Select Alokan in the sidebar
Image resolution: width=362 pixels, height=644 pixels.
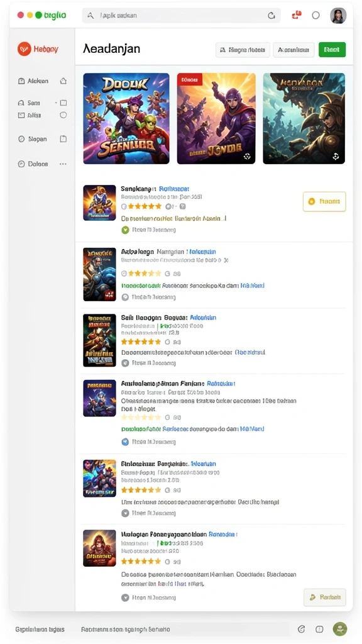(x=38, y=81)
